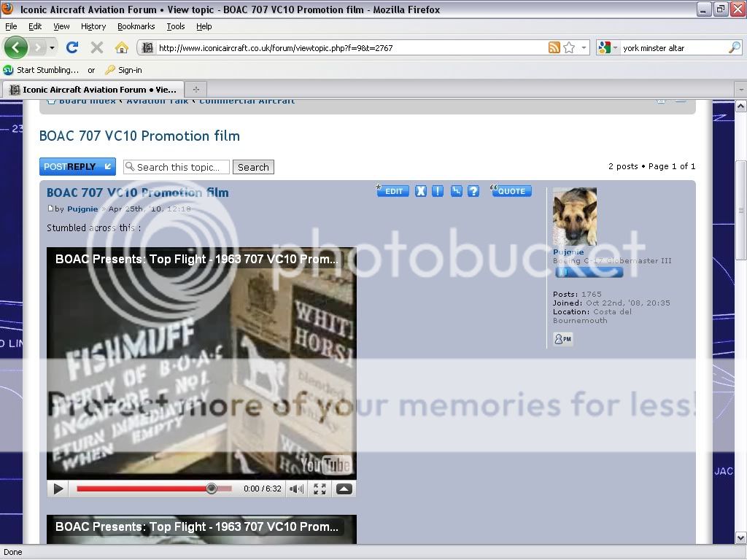Play the BOAC Top Flight video

click(x=59, y=489)
